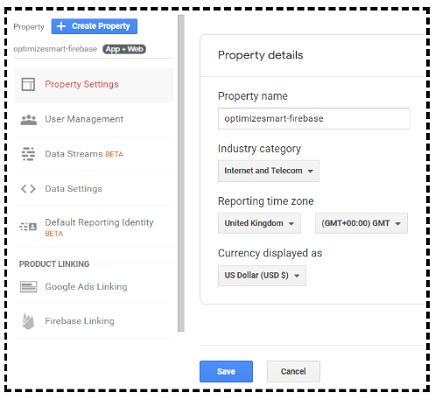Click the Firebase flame icon
435x400 pixels.
click(x=28, y=321)
